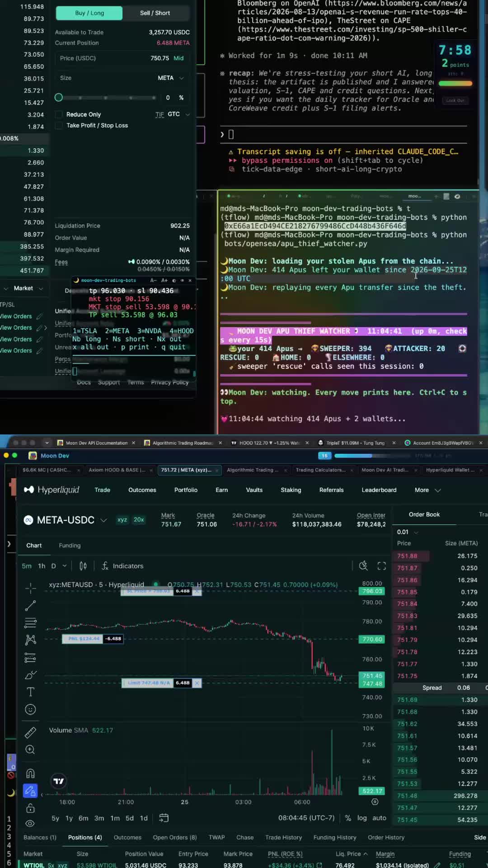Viewport: 488px width, 868px height.
Task: Open the GTC time-in-force dropdown
Action: pos(178,114)
